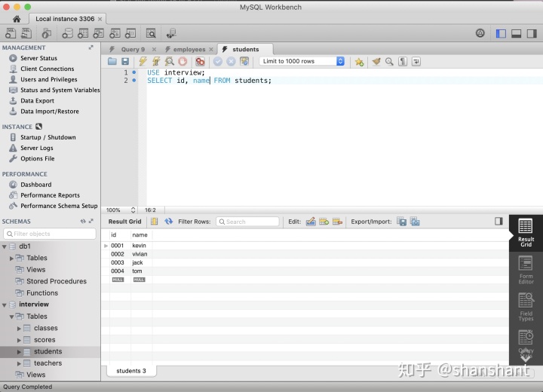Stop the executing query icon
This screenshot has height=392, width=543.
click(183, 62)
